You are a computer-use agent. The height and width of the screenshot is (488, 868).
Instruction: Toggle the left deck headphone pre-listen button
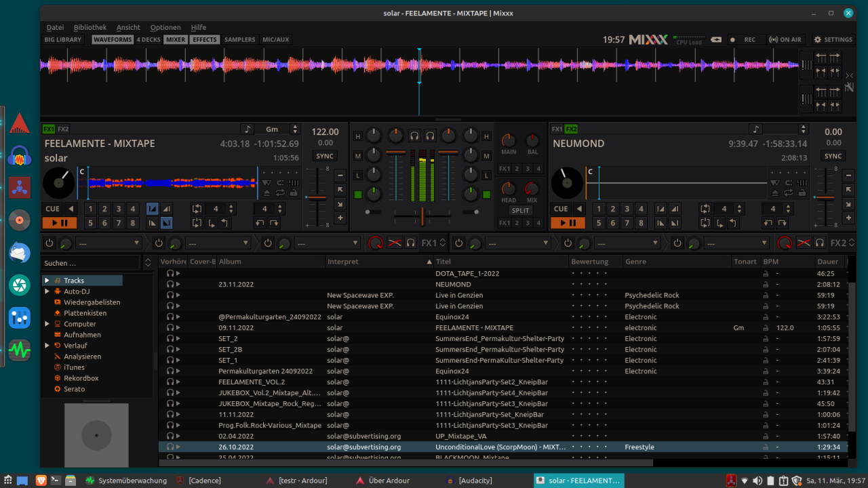(x=414, y=136)
